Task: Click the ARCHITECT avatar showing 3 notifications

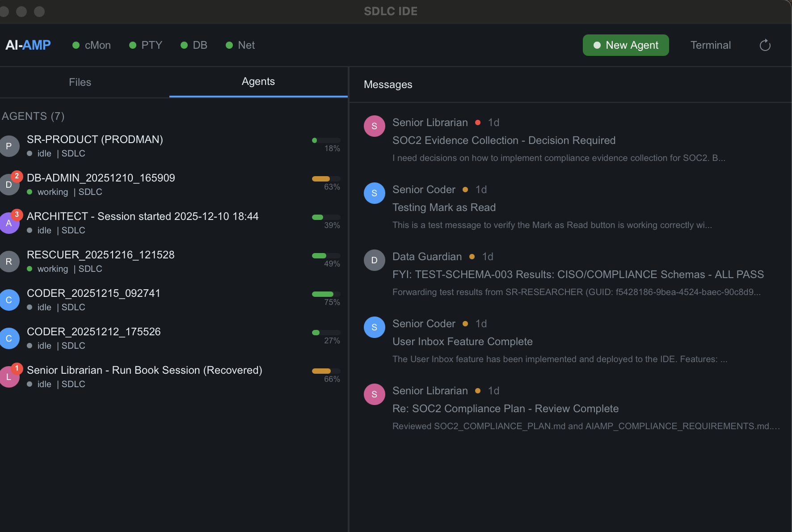Action: pos(9,222)
